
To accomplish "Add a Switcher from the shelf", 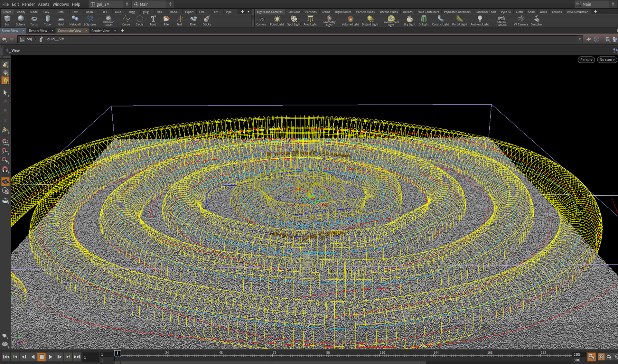I will (537, 21).
